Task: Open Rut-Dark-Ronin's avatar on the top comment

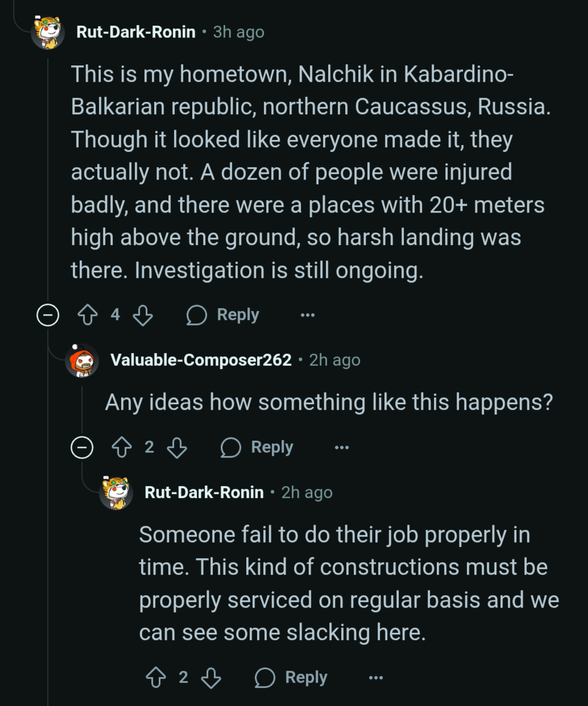Action: pos(48,32)
